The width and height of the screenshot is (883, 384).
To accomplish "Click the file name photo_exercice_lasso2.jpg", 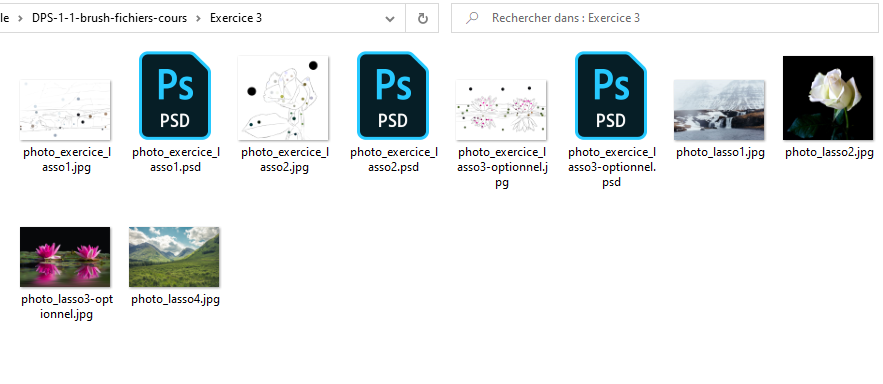I will [x=284, y=160].
